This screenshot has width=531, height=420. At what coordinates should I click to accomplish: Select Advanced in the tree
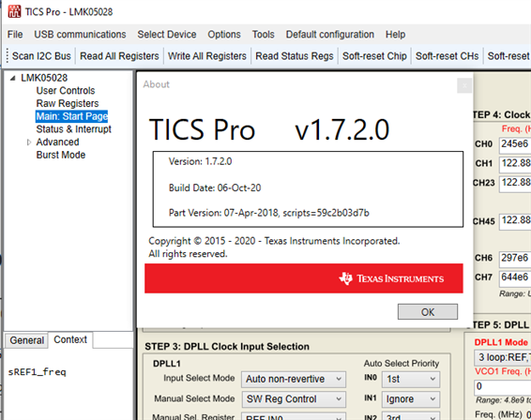pyautogui.click(x=57, y=142)
